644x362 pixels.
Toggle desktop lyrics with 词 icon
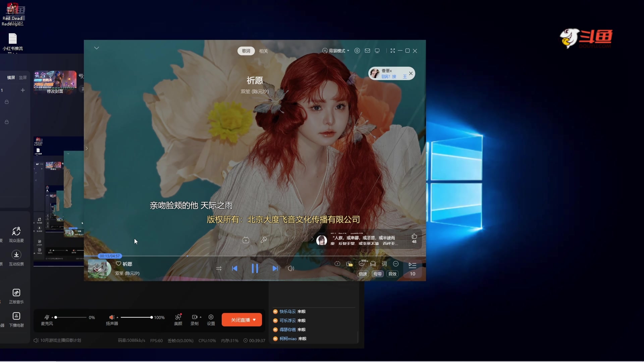(384, 264)
